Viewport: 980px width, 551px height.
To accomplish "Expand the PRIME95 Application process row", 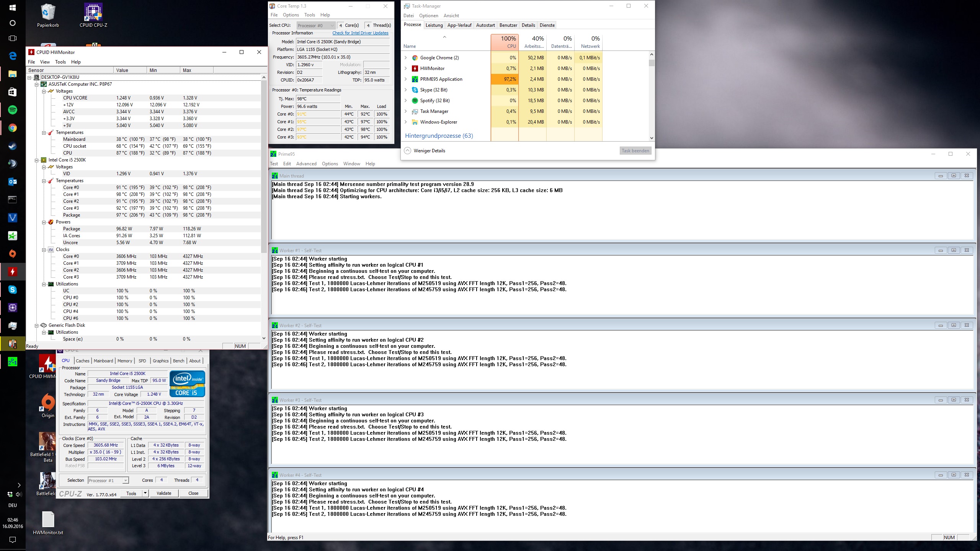I will click(x=406, y=79).
